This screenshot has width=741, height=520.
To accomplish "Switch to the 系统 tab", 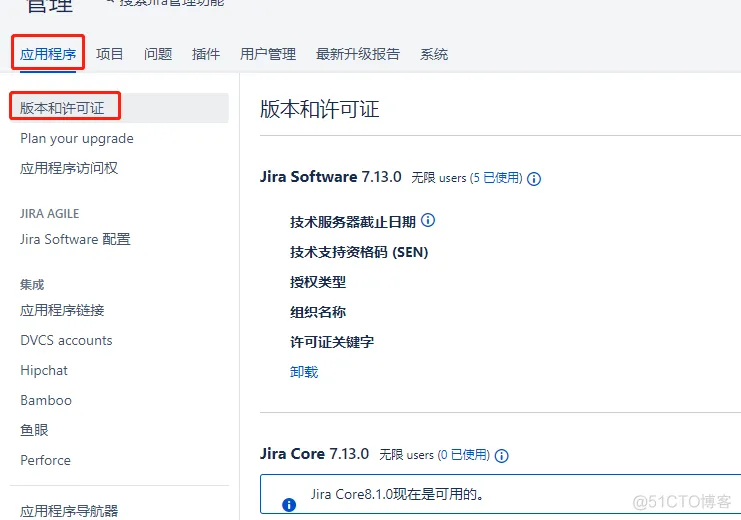I will 434,54.
